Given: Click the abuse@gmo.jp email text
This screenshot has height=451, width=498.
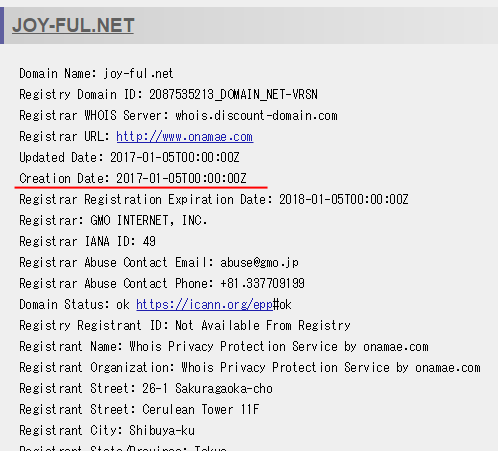Looking at the screenshot, I should [259, 263].
